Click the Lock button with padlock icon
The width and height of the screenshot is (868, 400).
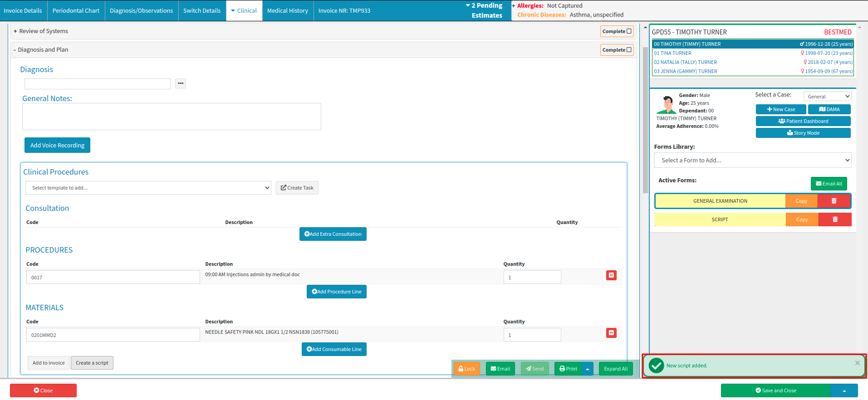click(466, 369)
